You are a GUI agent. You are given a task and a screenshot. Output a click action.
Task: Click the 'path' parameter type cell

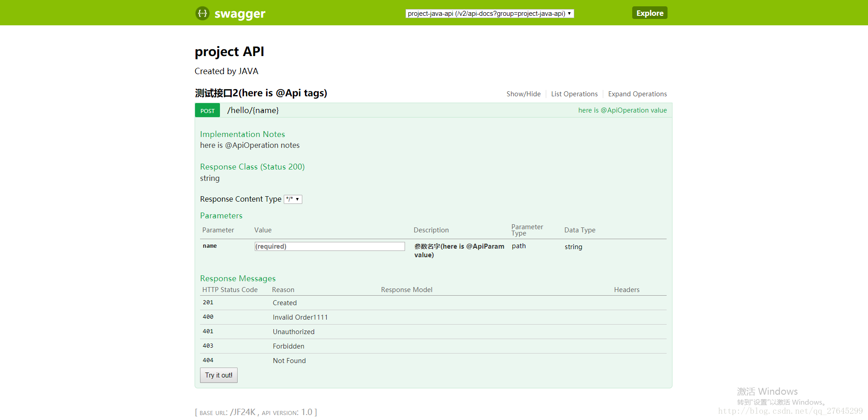tap(519, 246)
